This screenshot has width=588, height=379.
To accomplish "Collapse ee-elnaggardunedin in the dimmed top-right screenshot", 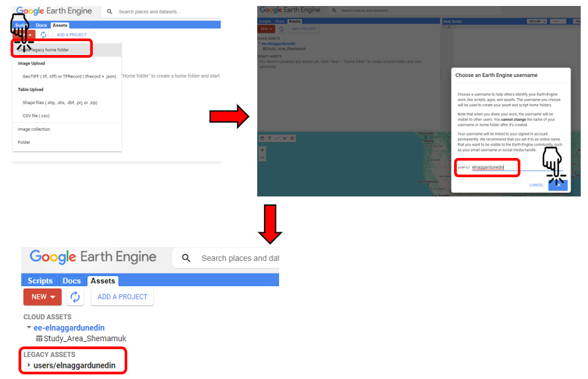I will coord(259,44).
